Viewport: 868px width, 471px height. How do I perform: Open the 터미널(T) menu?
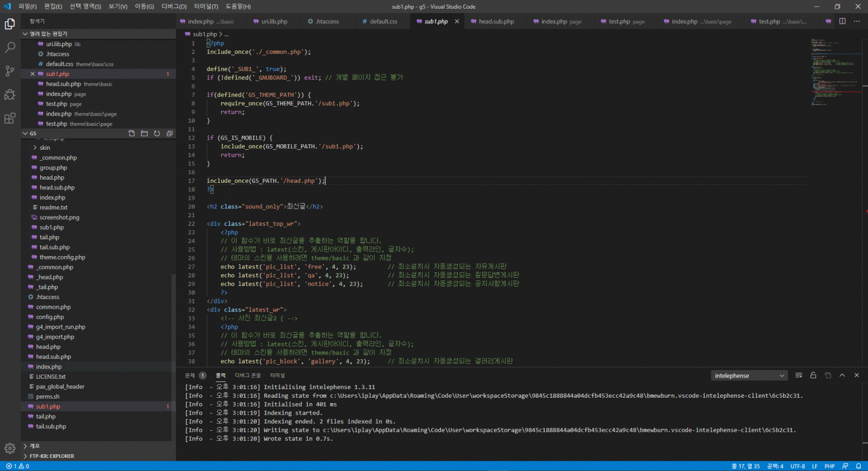coord(206,7)
